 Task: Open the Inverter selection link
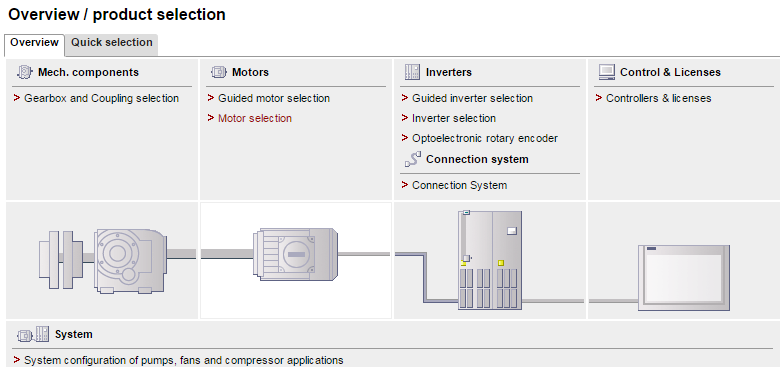click(x=454, y=119)
